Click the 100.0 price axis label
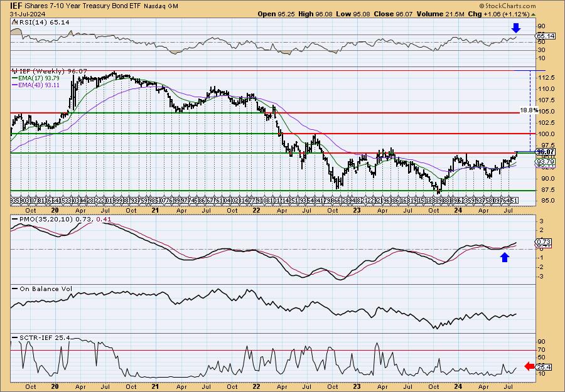 [x=546, y=134]
